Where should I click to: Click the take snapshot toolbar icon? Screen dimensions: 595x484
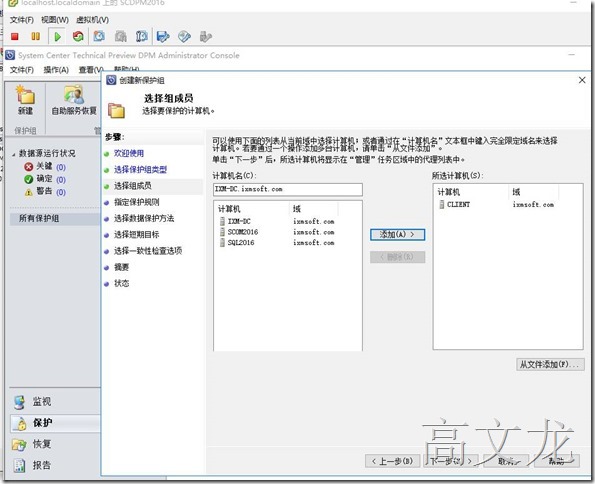(99, 36)
